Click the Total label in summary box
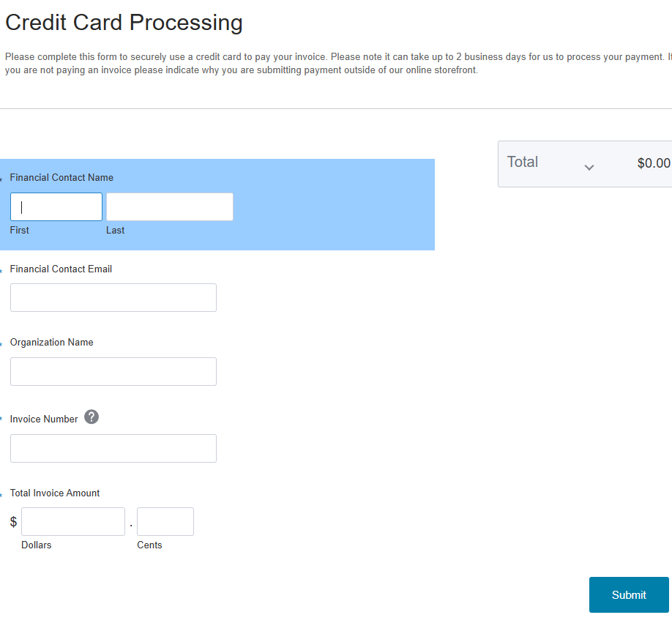Screen dimensions: 672x623 523,162
